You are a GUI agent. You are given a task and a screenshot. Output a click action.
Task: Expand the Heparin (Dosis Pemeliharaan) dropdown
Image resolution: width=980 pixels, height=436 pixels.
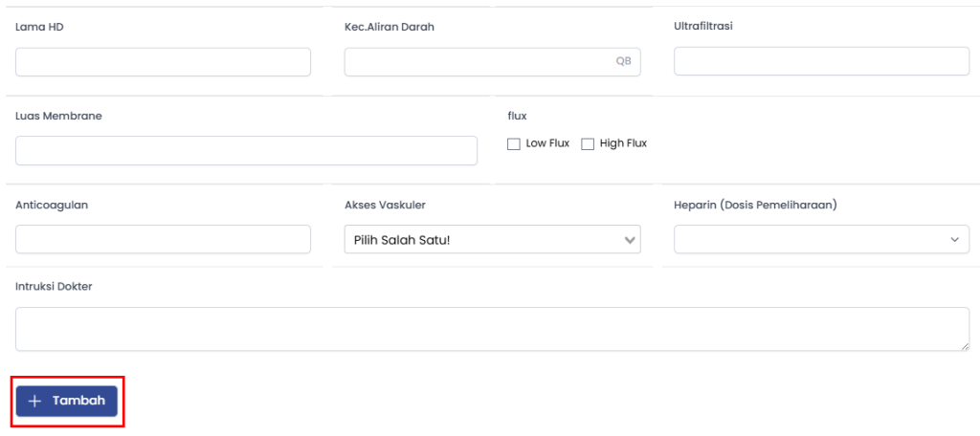point(821,239)
